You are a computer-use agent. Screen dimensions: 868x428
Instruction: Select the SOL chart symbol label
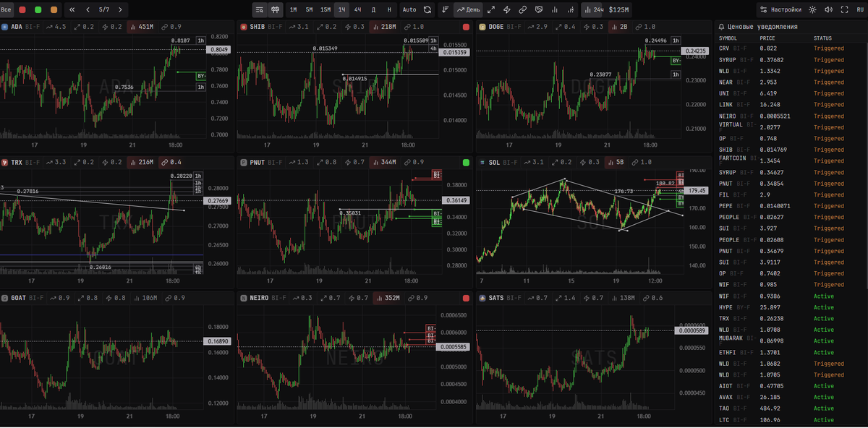(x=494, y=163)
